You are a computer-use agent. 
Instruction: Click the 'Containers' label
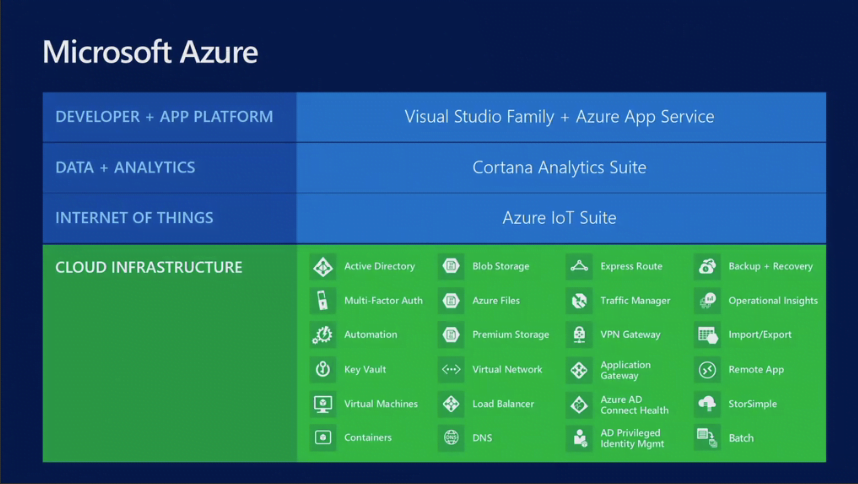(368, 438)
